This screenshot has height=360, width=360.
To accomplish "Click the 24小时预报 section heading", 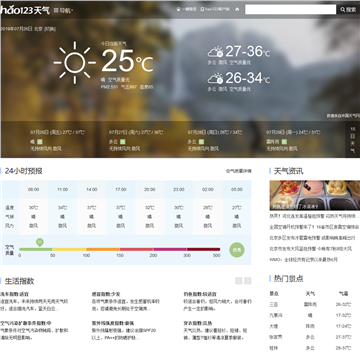I will coord(24,171).
